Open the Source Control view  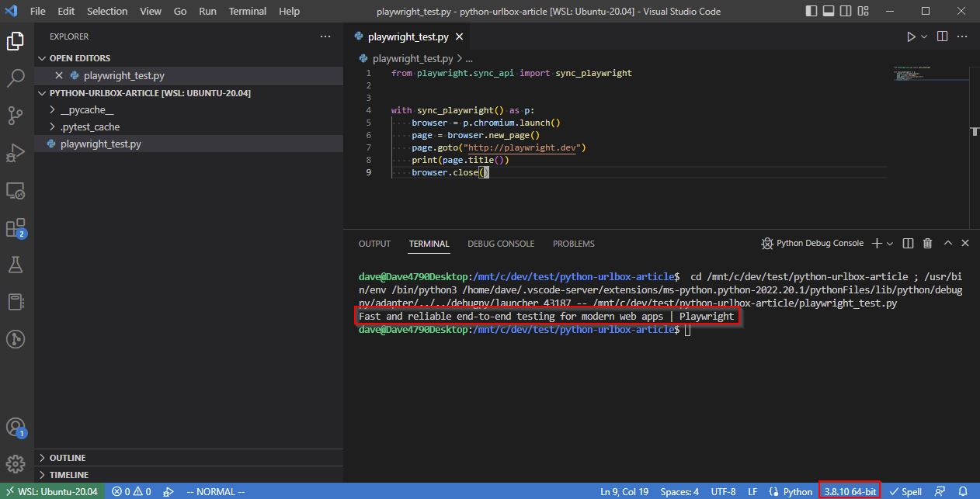pos(16,116)
